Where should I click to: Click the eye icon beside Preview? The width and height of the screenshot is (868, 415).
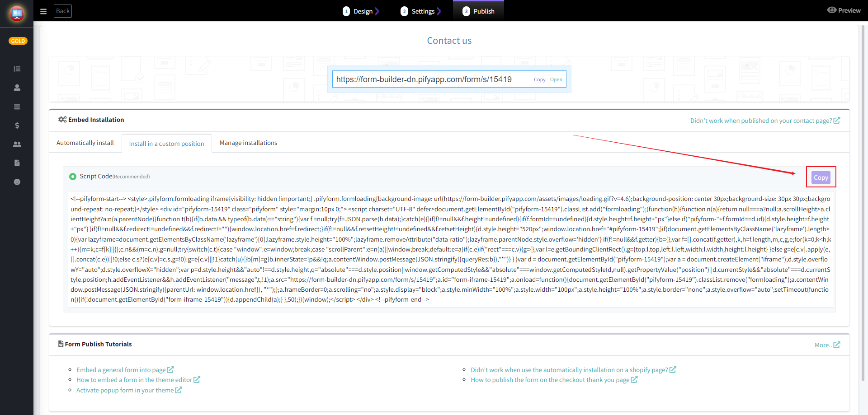click(831, 10)
